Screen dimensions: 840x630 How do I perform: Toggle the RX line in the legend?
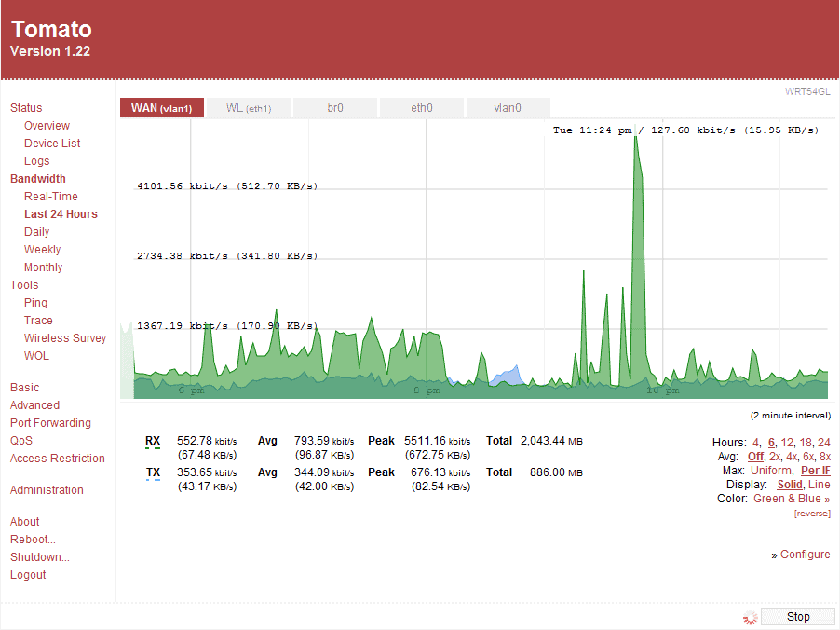[x=153, y=441]
